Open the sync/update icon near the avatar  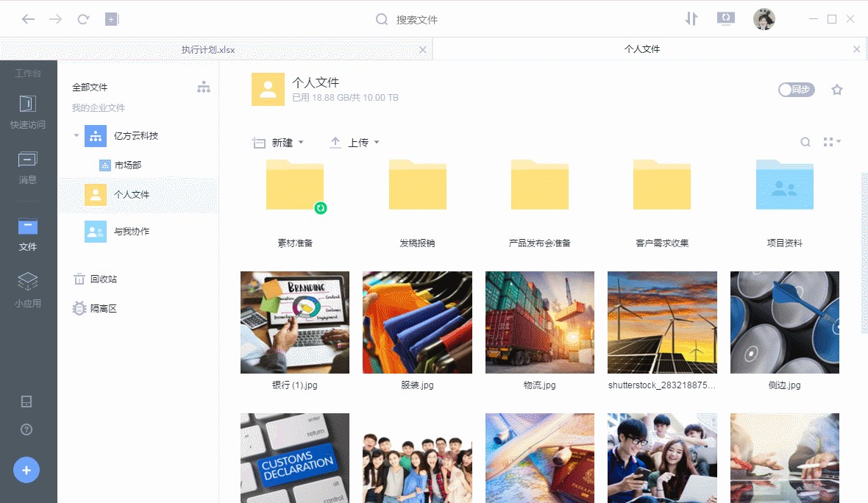pos(726,18)
